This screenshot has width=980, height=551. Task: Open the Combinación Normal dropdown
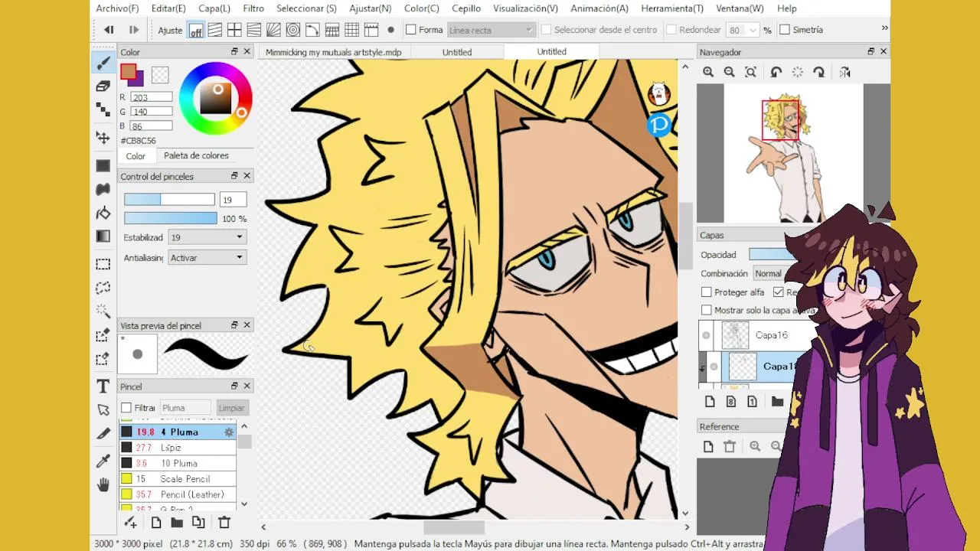click(x=773, y=273)
